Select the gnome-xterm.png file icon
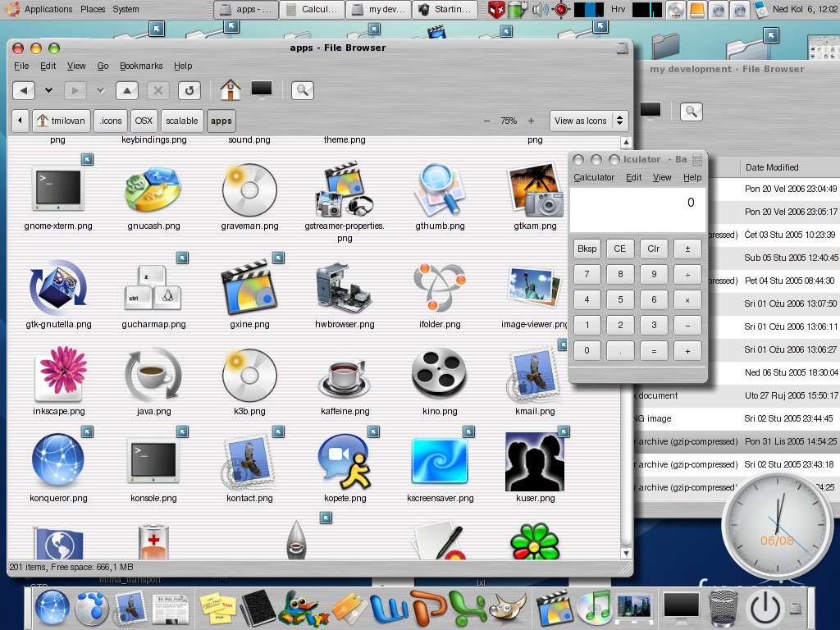 point(58,189)
